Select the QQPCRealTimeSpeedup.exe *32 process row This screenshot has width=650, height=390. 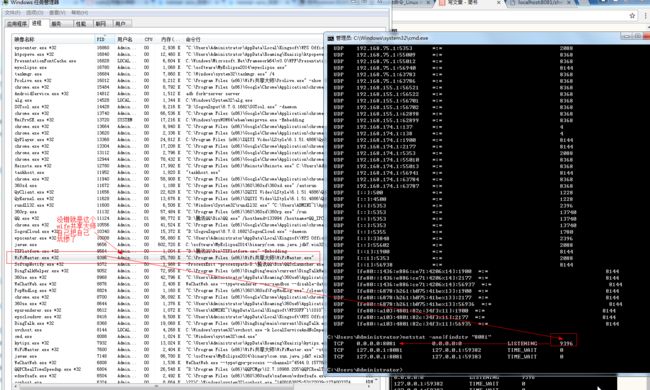coord(167,369)
